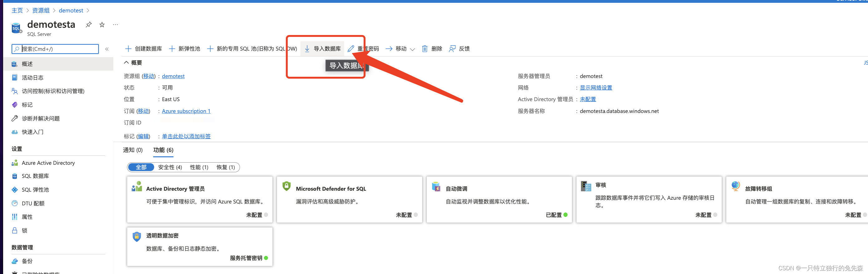This screenshot has height=274, width=868.
Task: Collapse the 概要 section
Action: [x=126, y=62]
